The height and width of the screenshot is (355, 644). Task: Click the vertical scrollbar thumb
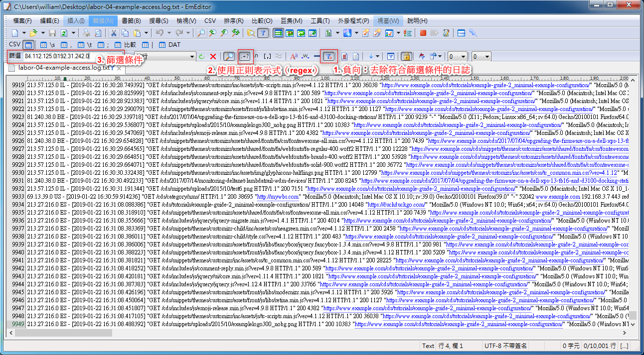tap(632, 316)
